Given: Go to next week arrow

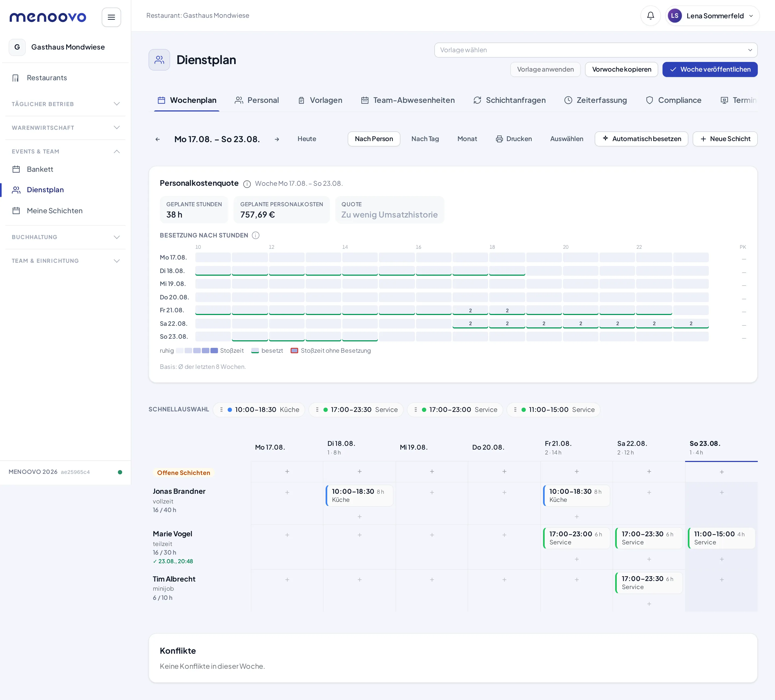Looking at the screenshot, I should click(277, 139).
